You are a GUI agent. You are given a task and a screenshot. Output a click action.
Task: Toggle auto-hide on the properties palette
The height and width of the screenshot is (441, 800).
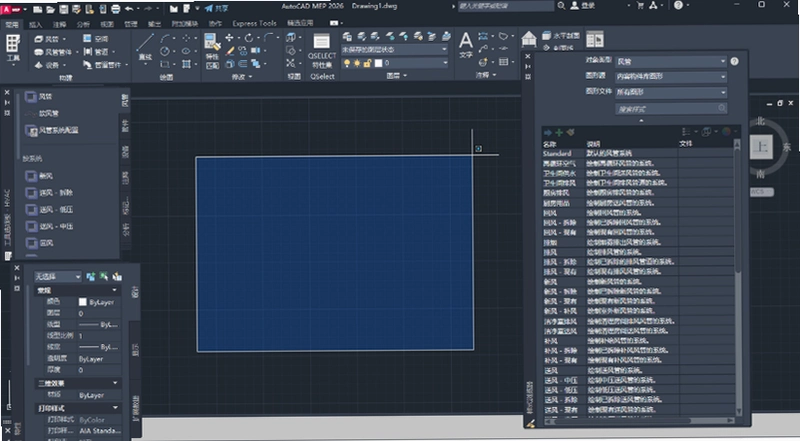click(x=16, y=278)
